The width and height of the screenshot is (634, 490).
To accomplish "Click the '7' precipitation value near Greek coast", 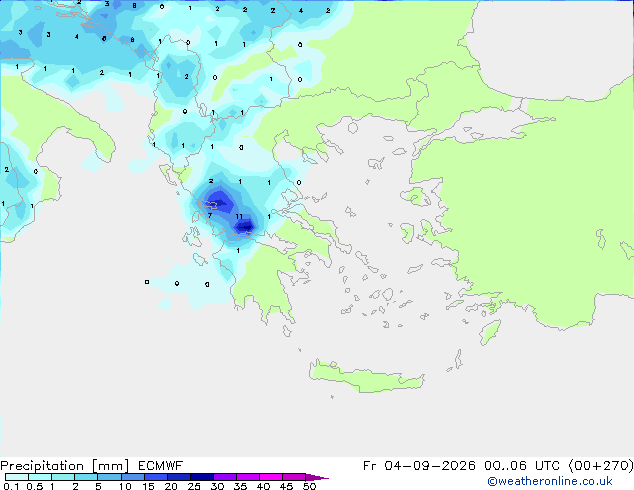I will click(209, 215).
